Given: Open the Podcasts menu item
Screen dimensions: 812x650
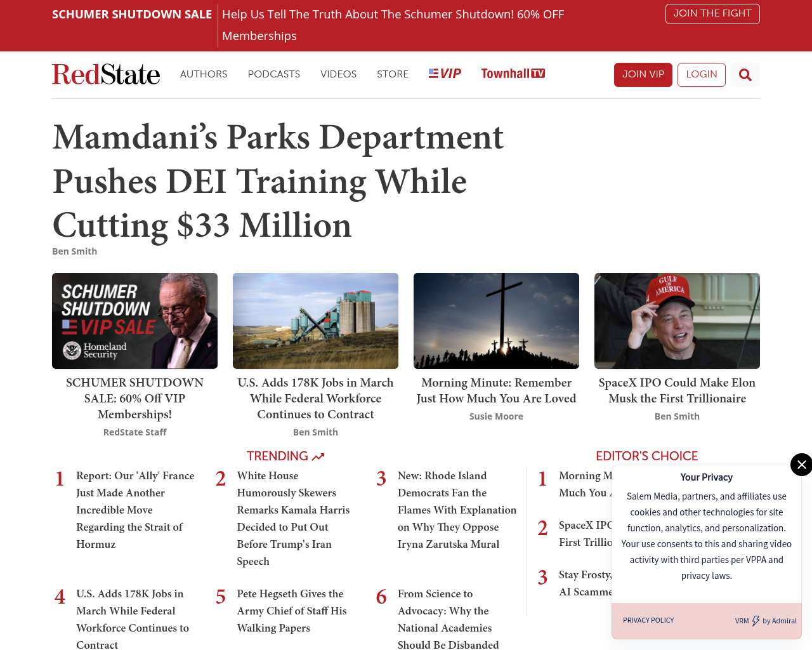Looking at the screenshot, I should pos(273,74).
